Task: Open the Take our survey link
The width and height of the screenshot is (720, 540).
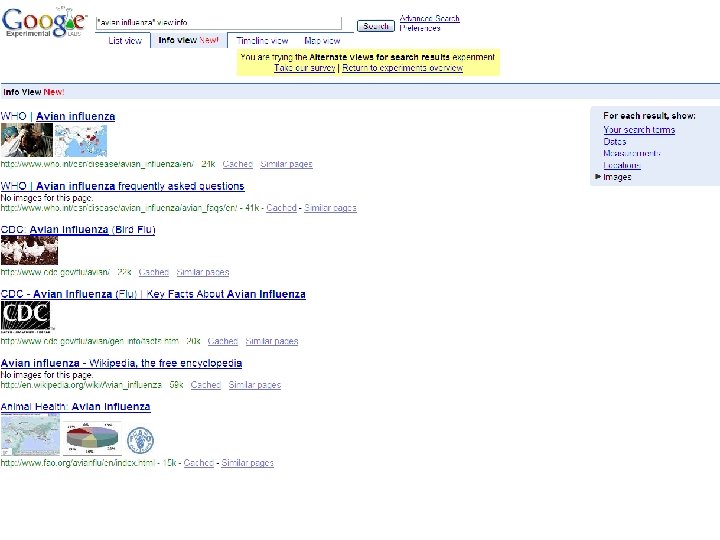Action: click(x=304, y=68)
